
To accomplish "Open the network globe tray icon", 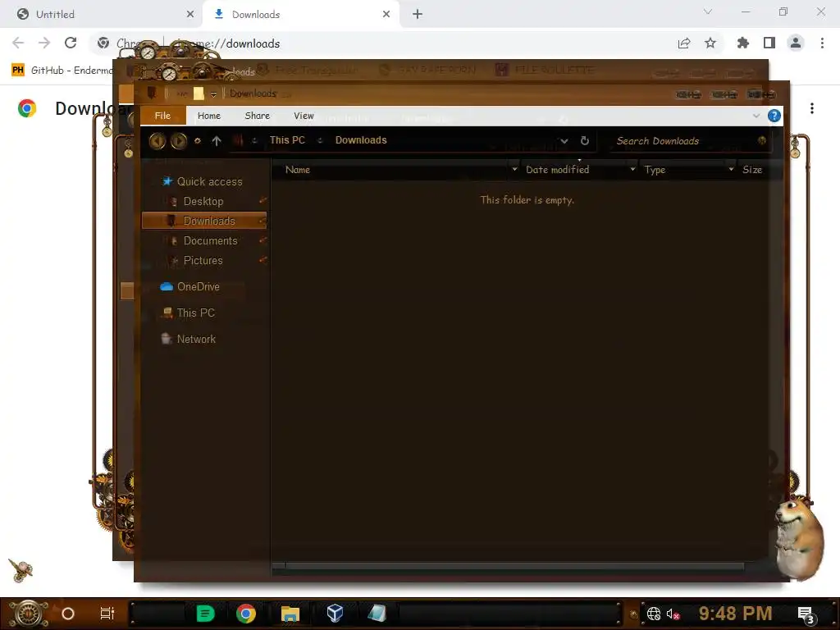I will (x=654, y=614).
